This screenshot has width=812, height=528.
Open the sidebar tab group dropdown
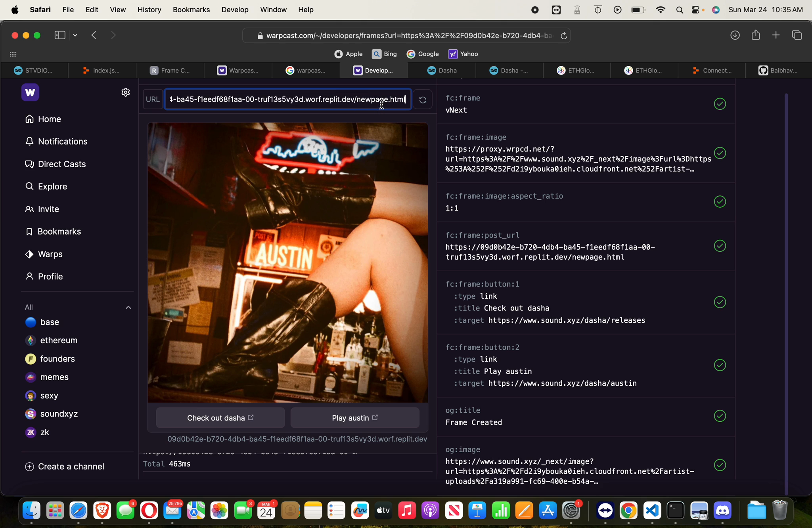point(75,35)
